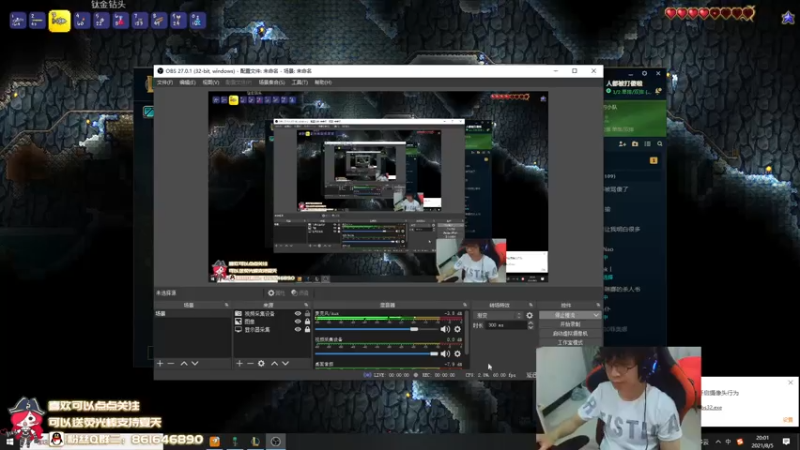This screenshot has height=450, width=800.
Task: Open settings gear for the second mixer channel
Action: pyautogui.click(x=458, y=354)
